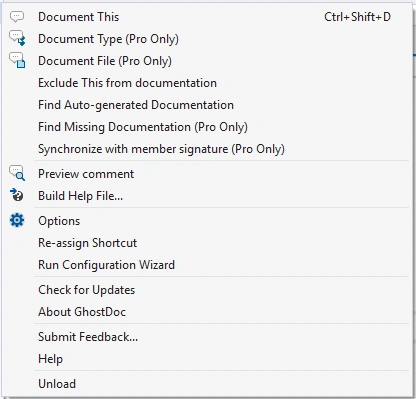The width and height of the screenshot is (416, 399).
Task: Select Exclude This from documentation
Action: [x=207, y=83]
